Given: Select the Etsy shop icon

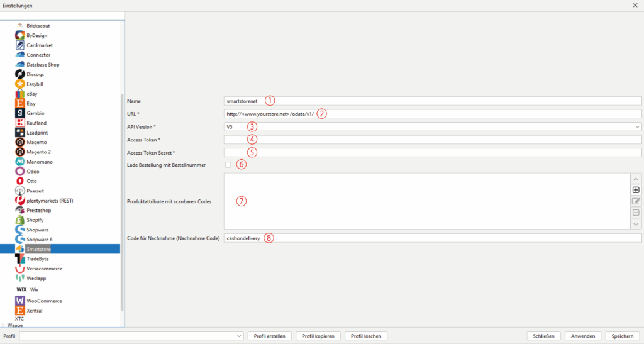Looking at the screenshot, I should 20,103.
